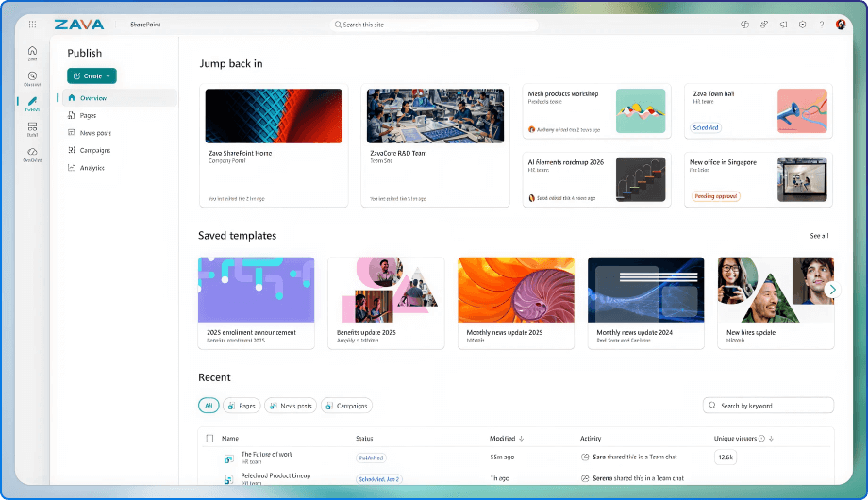
Task: Open the AI roadmap 2026 card
Action: [x=596, y=179]
